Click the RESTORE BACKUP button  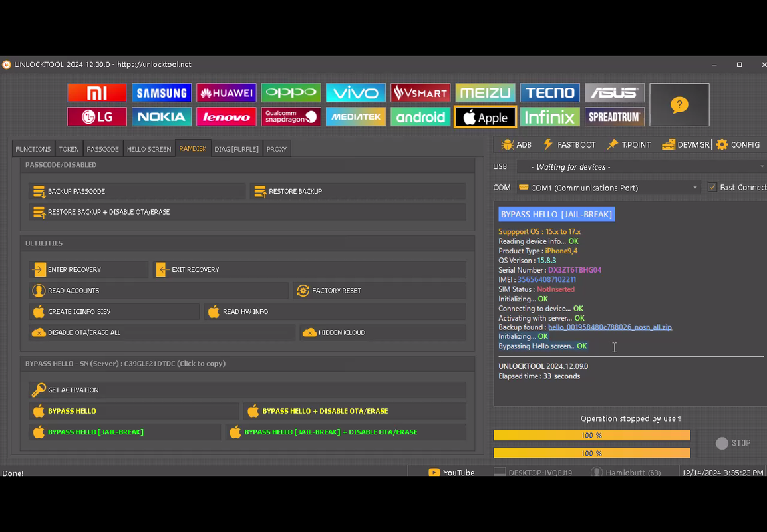(358, 192)
